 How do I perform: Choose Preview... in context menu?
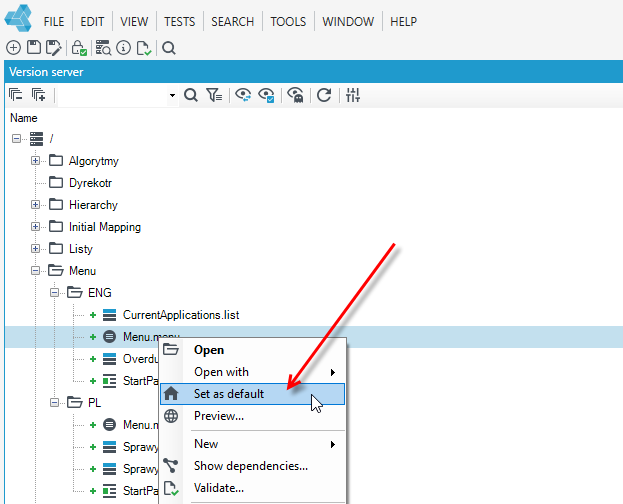coord(253,416)
